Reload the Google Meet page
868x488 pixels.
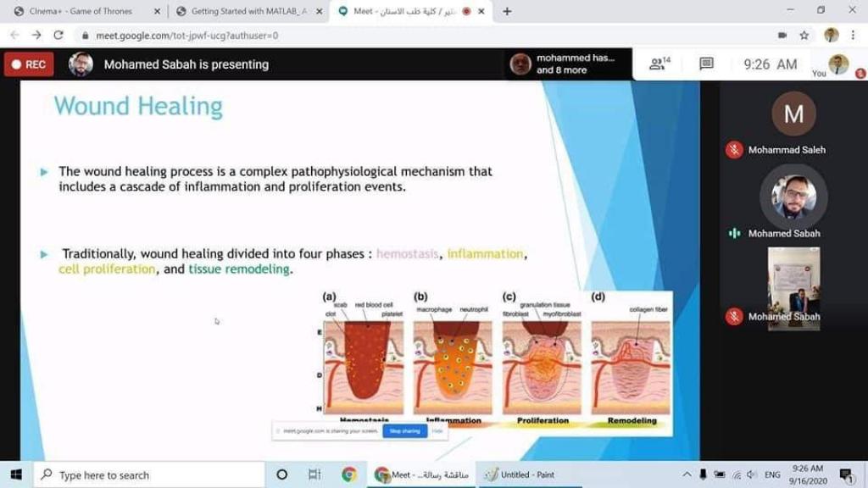point(58,36)
